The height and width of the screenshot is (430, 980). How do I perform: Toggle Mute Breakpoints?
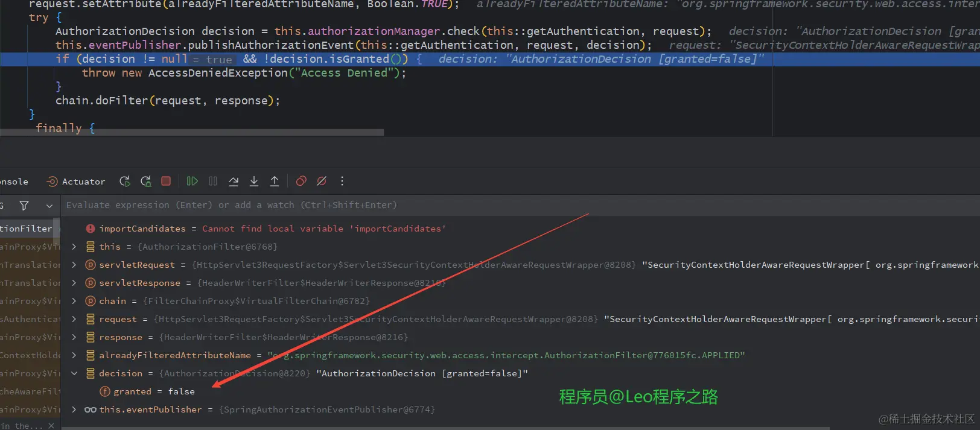pyautogui.click(x=322, y=181)
